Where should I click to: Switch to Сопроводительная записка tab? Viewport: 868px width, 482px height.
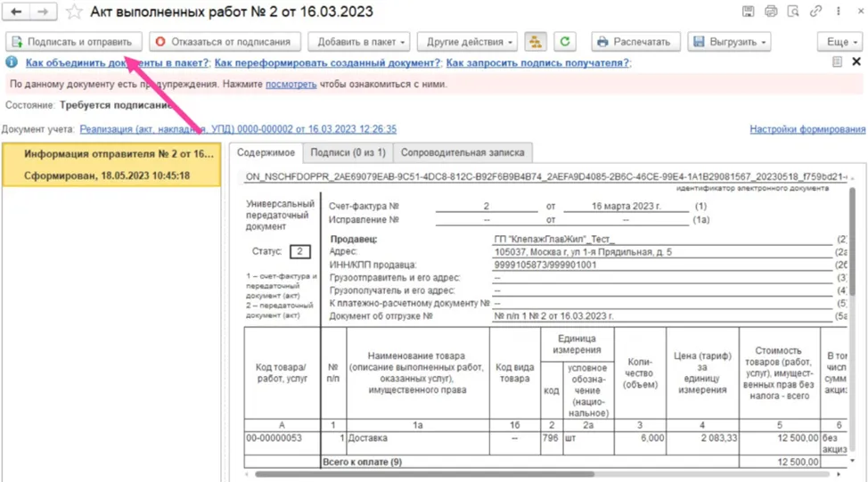463,152
